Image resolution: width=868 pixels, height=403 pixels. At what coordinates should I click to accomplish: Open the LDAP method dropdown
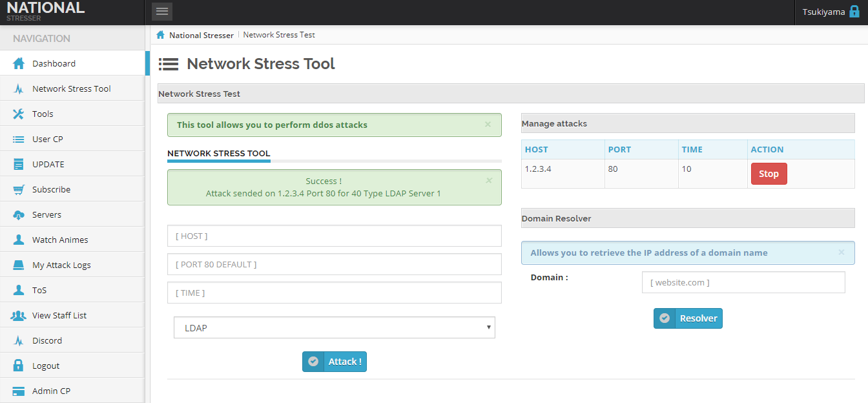pyautogui.click(x=334, y=327)
